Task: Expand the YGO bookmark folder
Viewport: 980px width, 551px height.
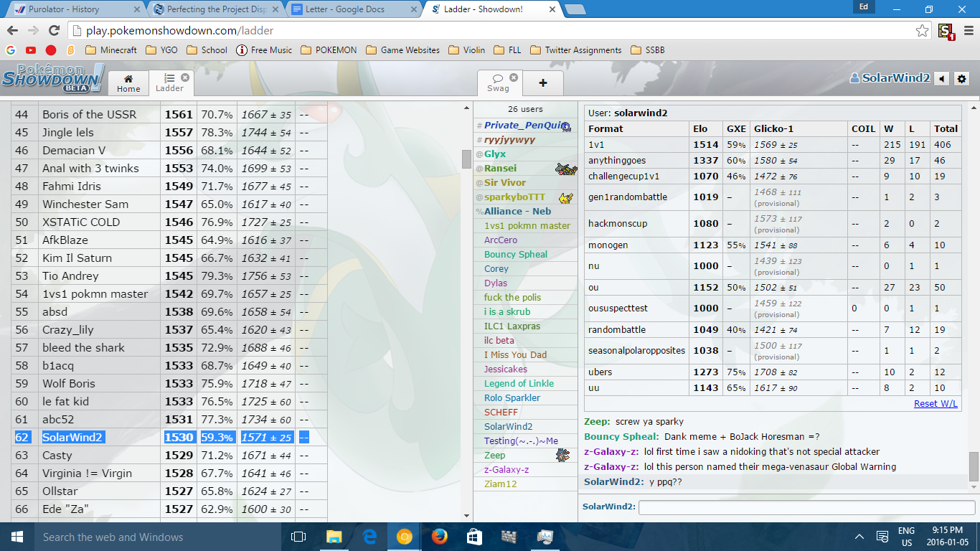Action: [x=161, y=50]
